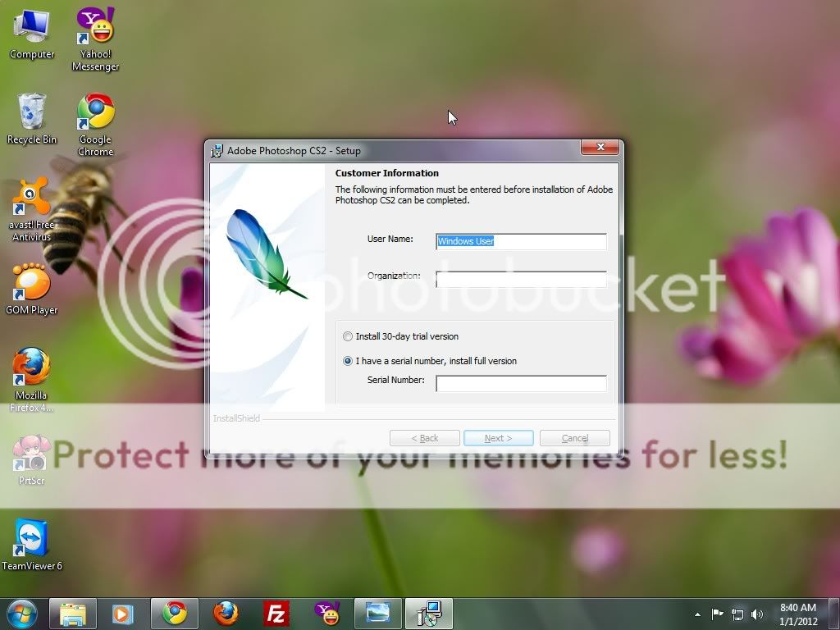Launch Google Chrome from desktop shortcut
This screenshot has height=630, width=840.
(x=95, y=125)
